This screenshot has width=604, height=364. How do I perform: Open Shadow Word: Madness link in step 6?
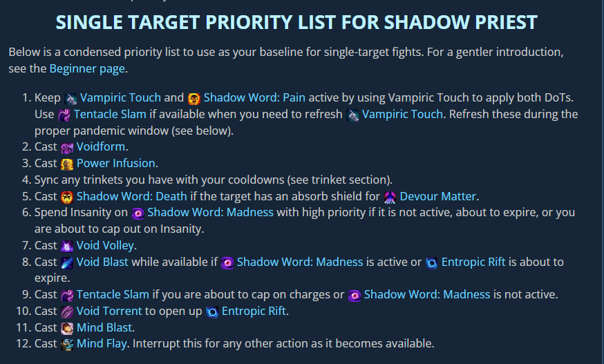coord(210,212)
